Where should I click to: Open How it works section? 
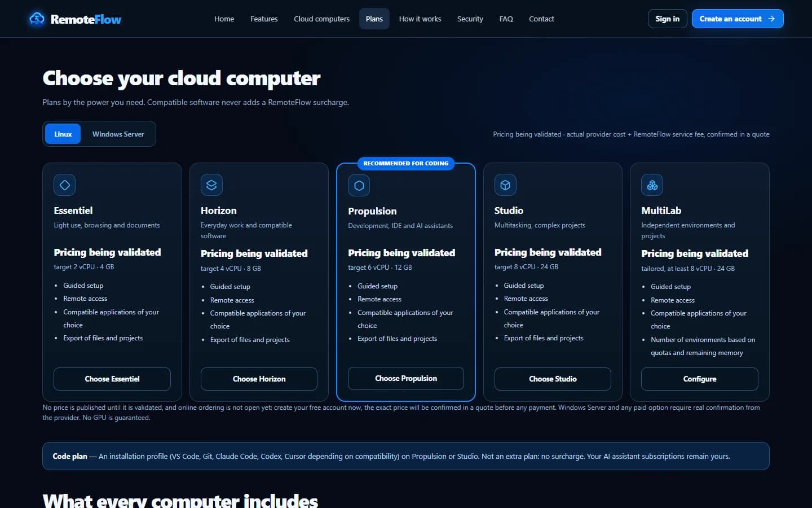coord(420,19)
